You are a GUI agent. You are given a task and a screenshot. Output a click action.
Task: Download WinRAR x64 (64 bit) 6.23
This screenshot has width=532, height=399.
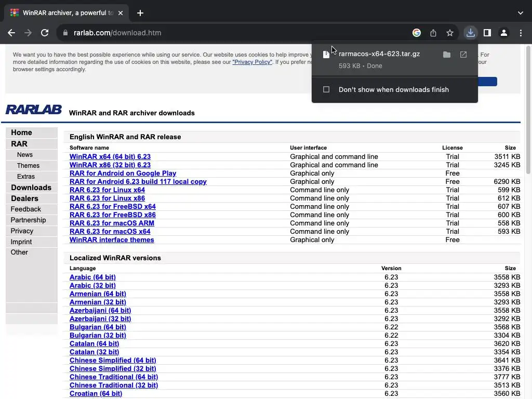tap(110, 157)
